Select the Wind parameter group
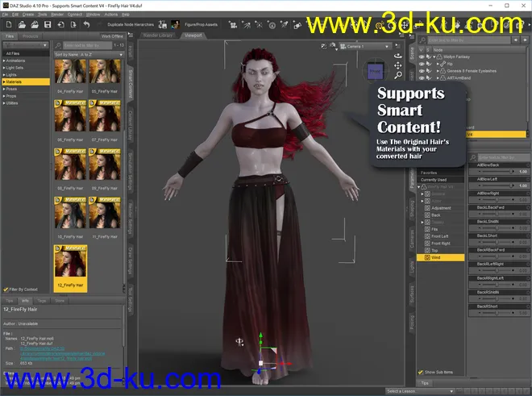Screen dimensions: 532x396 pyautogui.click(x=440, y=258)
